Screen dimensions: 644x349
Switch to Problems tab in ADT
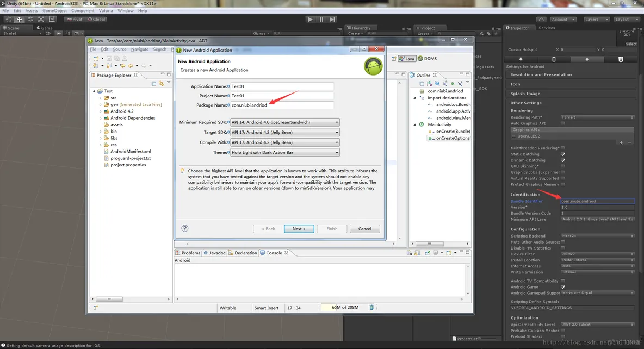pos(188,253)
